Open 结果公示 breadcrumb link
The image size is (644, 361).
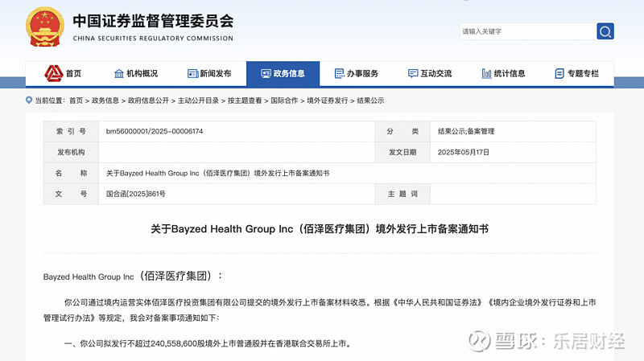coord(370,101)
